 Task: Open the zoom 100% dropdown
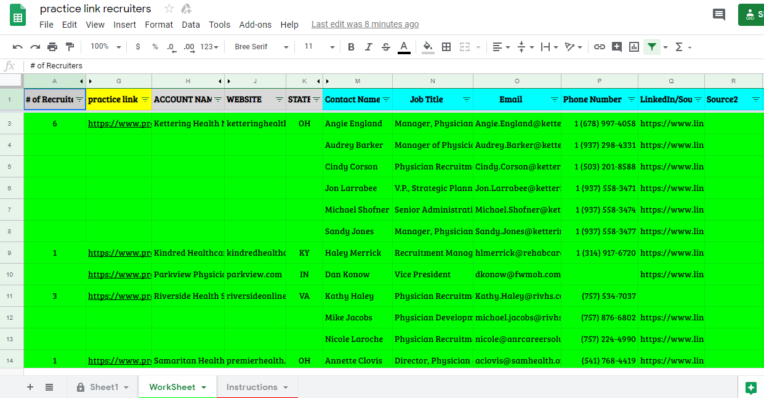[x=105, y=47]
